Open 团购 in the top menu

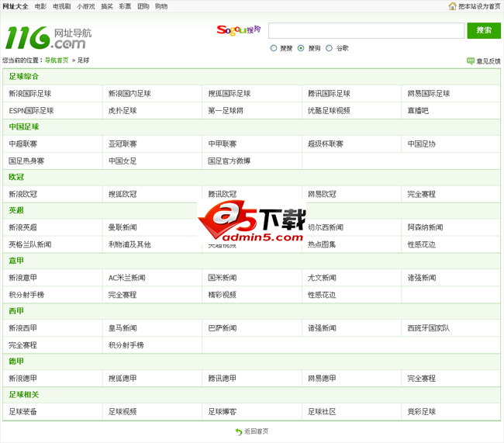click(x=143, y=6)
